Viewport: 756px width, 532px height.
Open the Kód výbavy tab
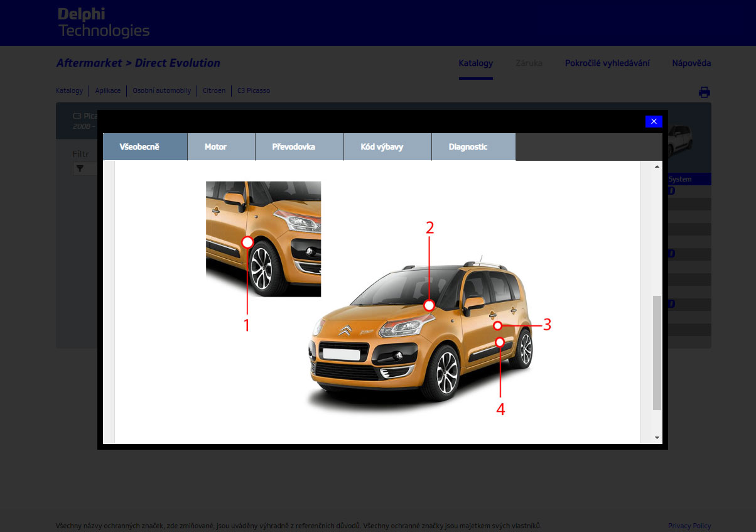[388, 147]
